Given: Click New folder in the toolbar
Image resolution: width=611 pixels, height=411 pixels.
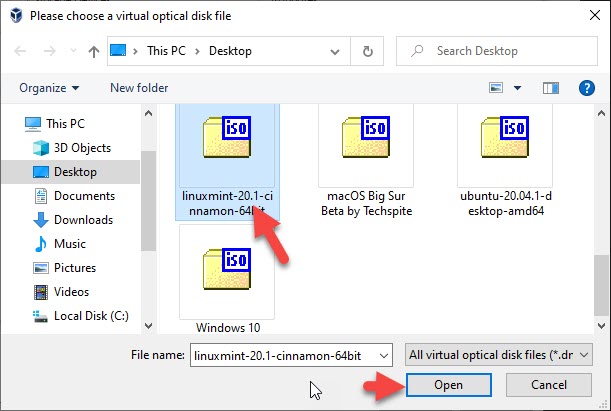Looking at the screenshot, I should (139, 88).
